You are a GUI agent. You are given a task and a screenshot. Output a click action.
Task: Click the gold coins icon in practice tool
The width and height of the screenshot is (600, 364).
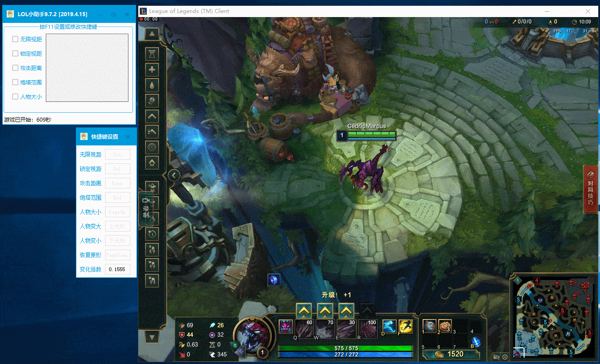click(152, 101)
